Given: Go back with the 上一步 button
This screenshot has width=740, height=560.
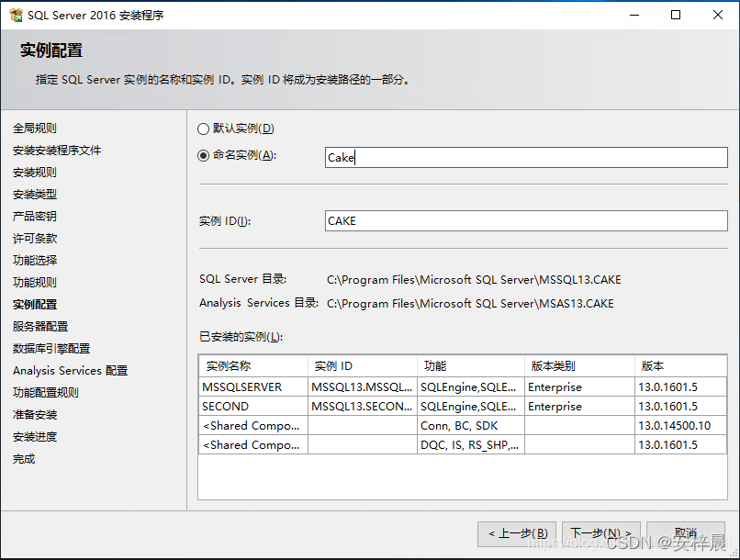Looking at the screenshot, I should 517,534.
